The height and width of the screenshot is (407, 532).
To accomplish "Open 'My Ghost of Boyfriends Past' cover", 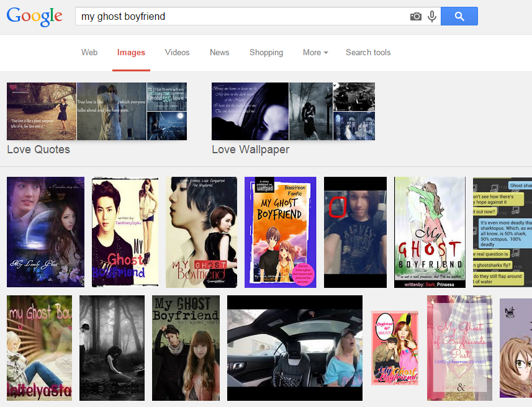I will (460, 348).
